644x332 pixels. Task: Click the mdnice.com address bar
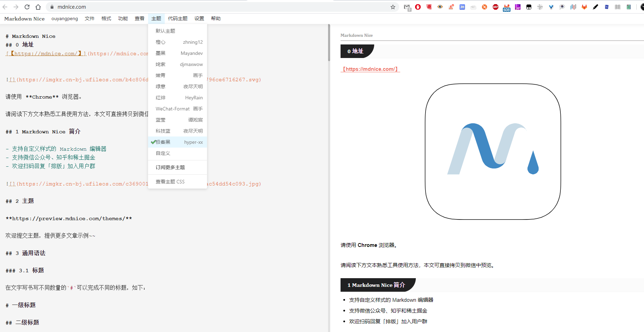[222, 7]
